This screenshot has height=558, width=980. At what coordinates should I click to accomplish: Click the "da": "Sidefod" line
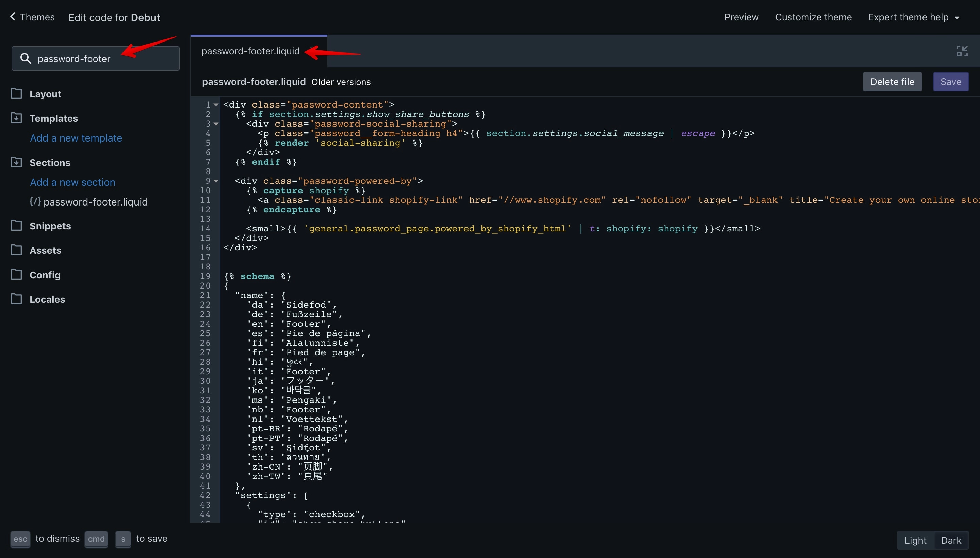tap(292, 305)
